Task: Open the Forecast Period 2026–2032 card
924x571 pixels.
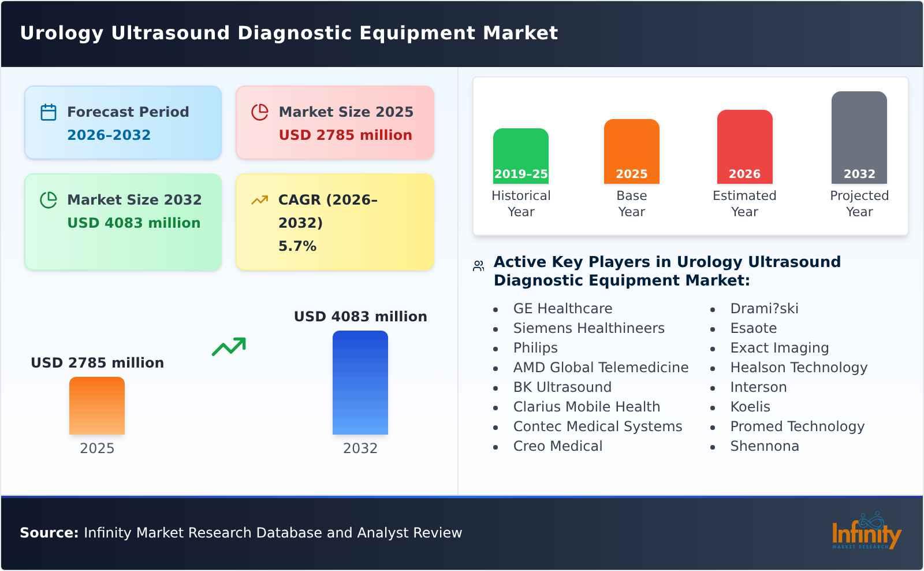Action: (x=122, y=121)
